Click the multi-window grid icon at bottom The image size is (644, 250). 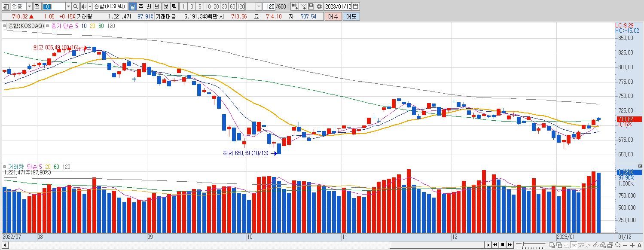[x=552, y=245]
